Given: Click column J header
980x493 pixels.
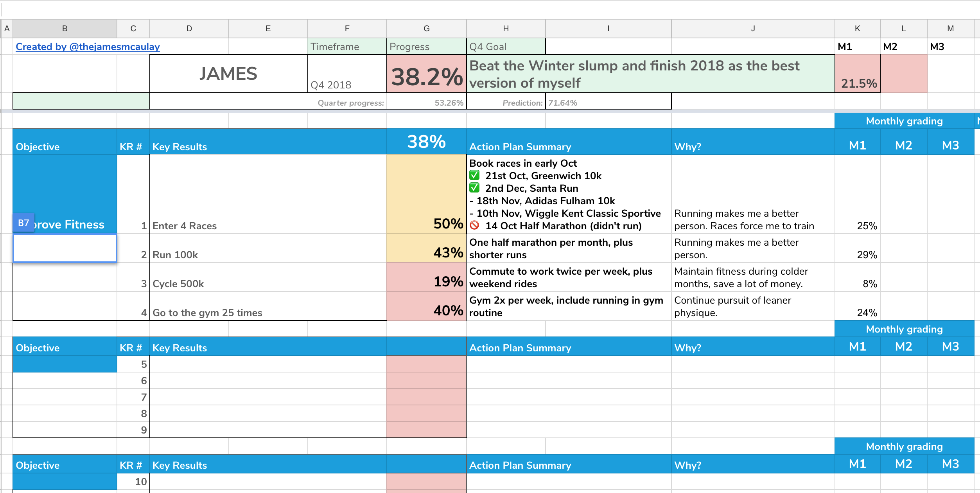Looking at the screenshot, I should point(753,29).
